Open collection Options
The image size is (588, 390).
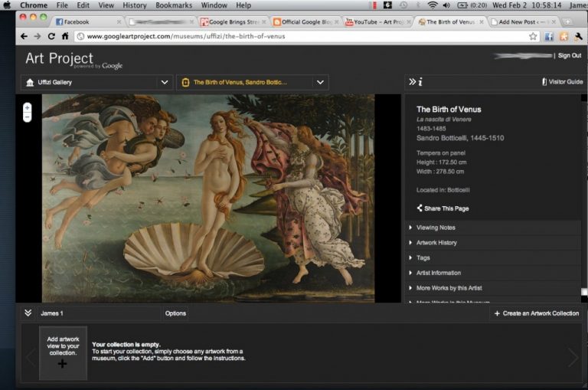[x=175, y=313]
